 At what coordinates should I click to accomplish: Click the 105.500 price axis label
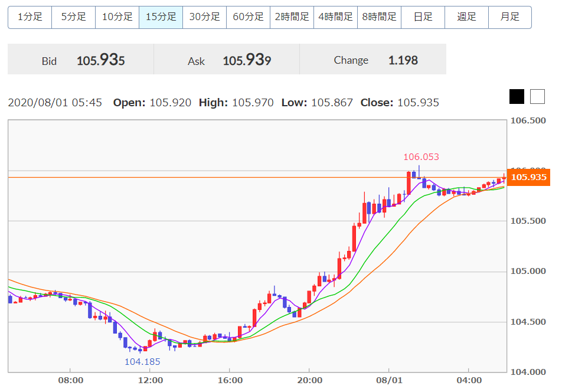coord(528,221)
